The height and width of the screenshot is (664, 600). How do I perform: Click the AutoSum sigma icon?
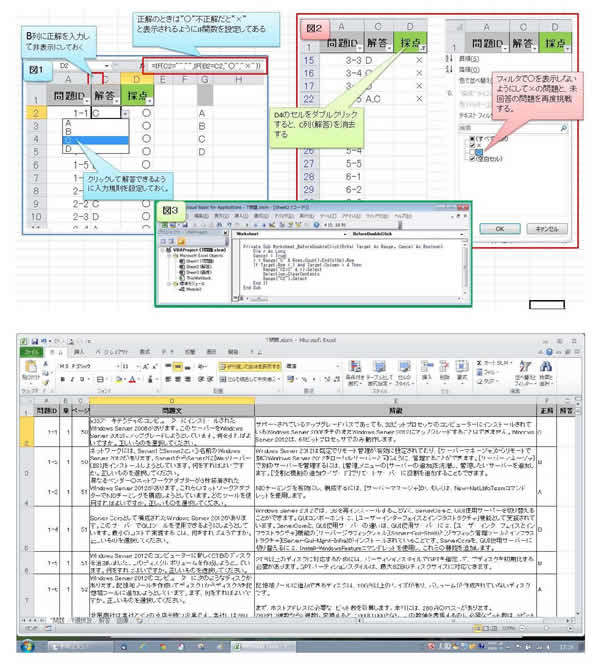click(x=479, y=363)
